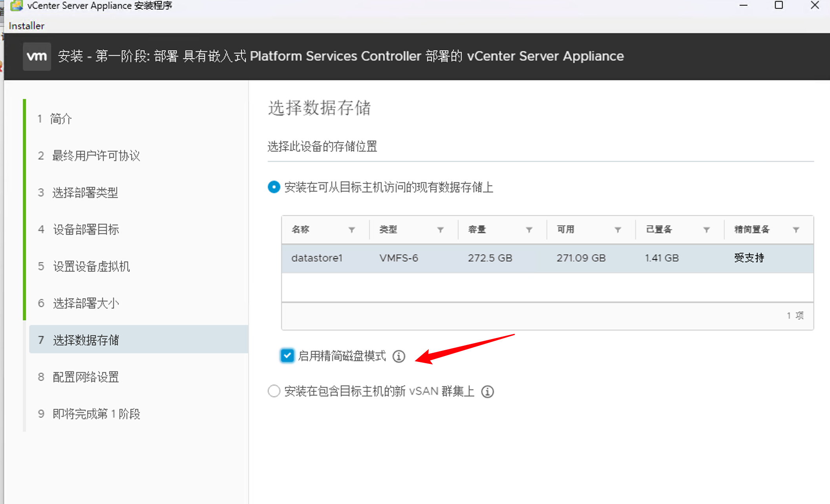This screenshot has height=504, width=830.
Task: Filter the 可用 column
Action: 618,230
